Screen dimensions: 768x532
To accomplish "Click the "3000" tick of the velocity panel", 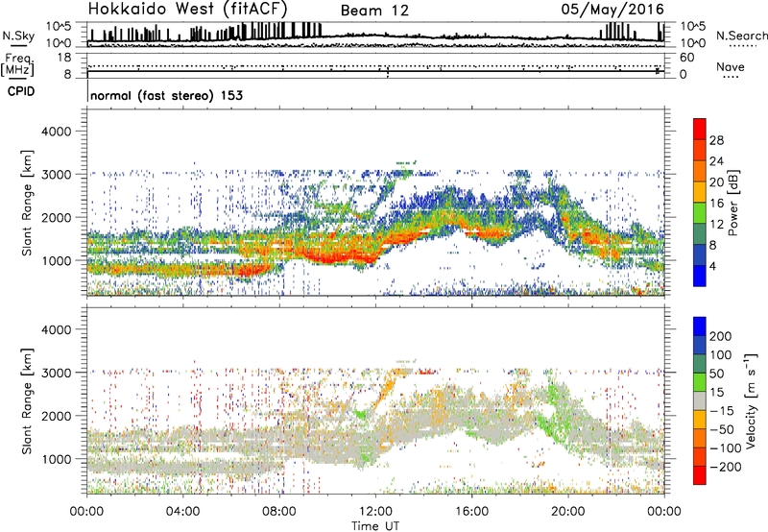I will pos(57,373).
